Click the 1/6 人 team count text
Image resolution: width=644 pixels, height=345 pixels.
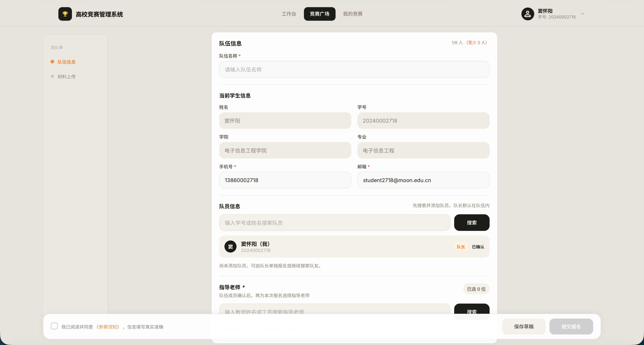[457, 43]
